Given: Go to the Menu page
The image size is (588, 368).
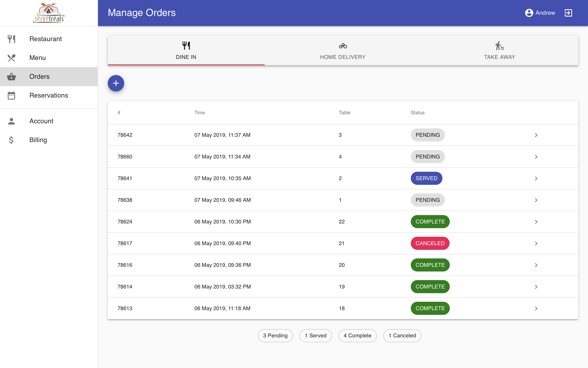Looking at the screenshot, I should point(49,58).
